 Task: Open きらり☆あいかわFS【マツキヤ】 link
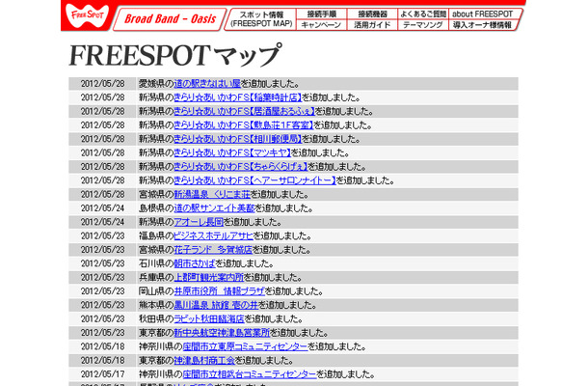[232, 152]
